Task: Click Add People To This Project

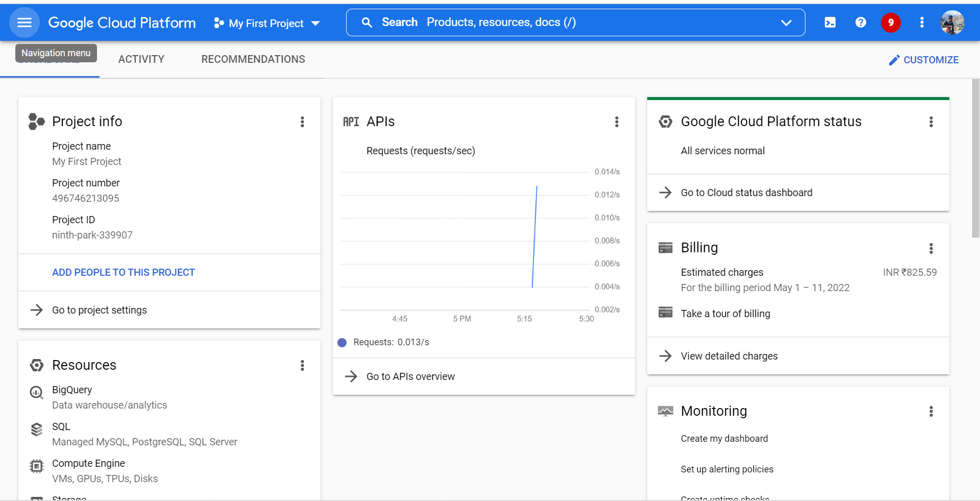Action: (124, 272)
